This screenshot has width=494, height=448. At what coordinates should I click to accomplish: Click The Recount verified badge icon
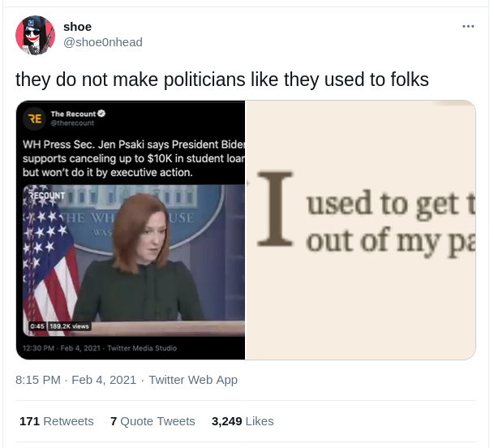(101, 114)
